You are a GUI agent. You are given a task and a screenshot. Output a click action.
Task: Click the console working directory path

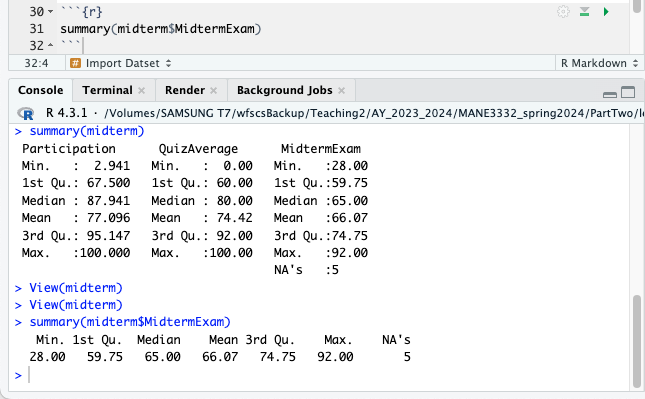coord(374,113)
